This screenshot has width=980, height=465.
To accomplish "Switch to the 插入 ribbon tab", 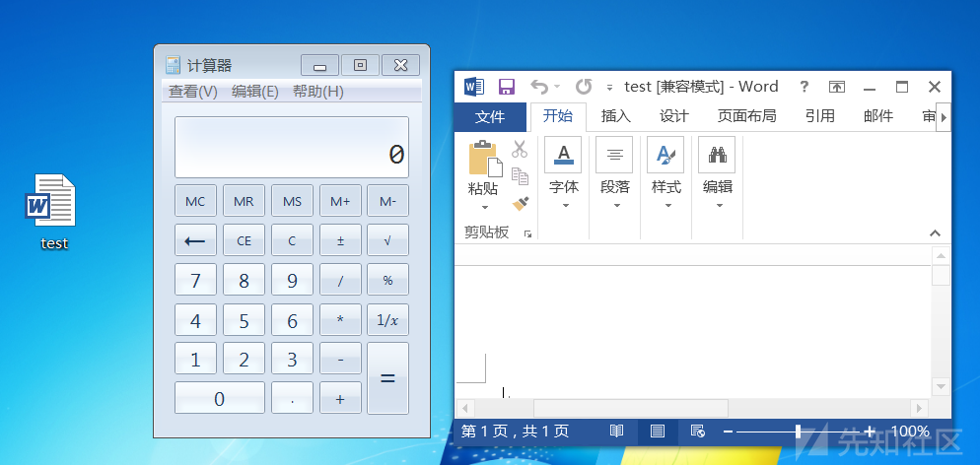I will click(x=616, y=116).
